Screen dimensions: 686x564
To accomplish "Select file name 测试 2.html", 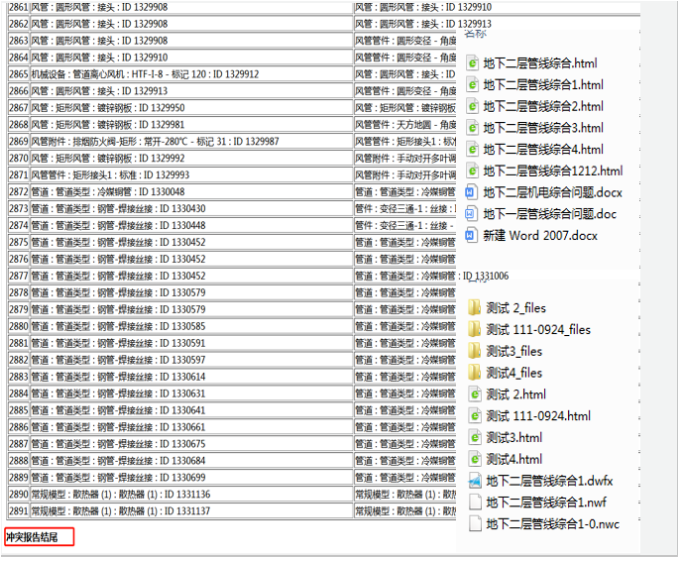I will (516, 394).
